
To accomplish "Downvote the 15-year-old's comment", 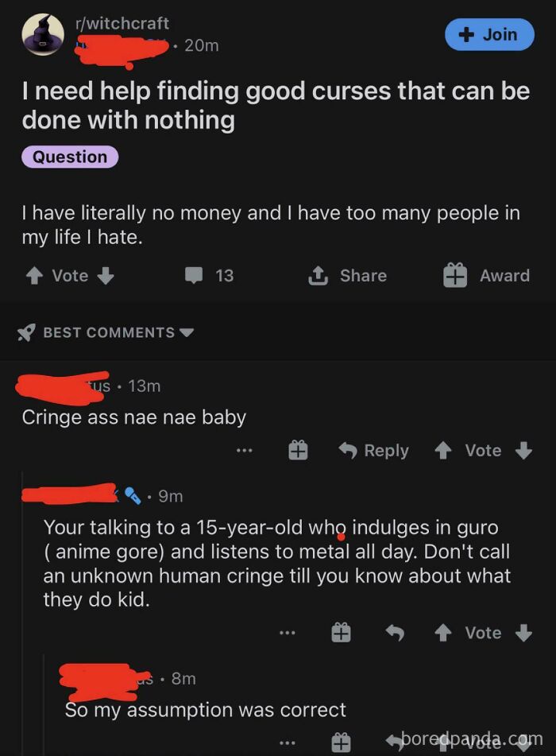I will pyautogui.click(x=522, y=633).
